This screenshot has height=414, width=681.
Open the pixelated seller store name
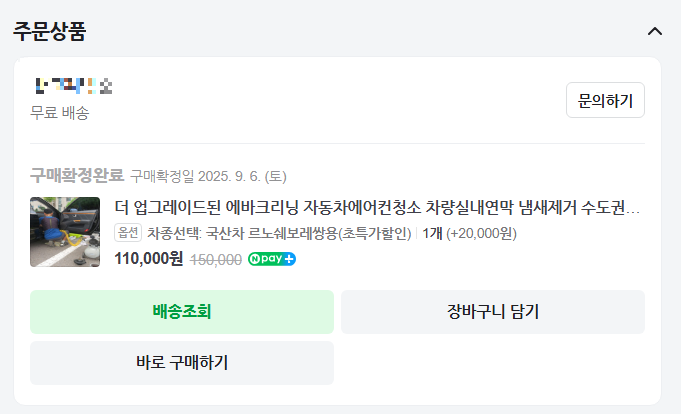pyautogui.click(x=73, y=86)
